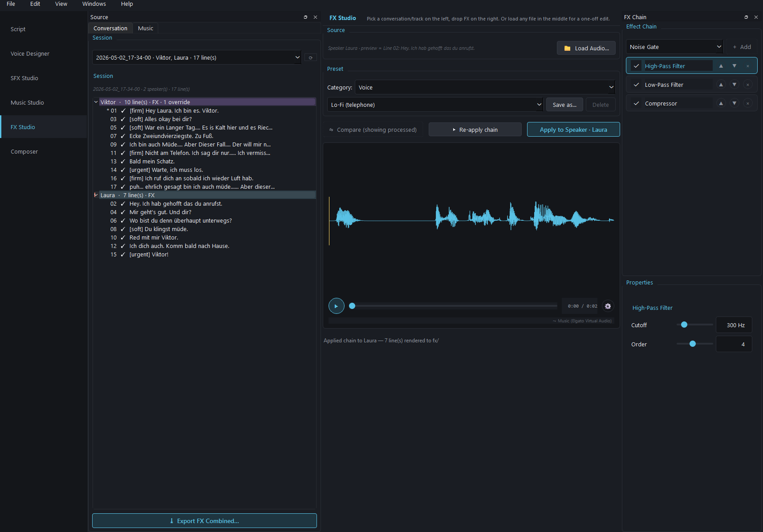Screen dimensions: 763x532
Task: Open the View menu
Action: click(x=61, y=4)
